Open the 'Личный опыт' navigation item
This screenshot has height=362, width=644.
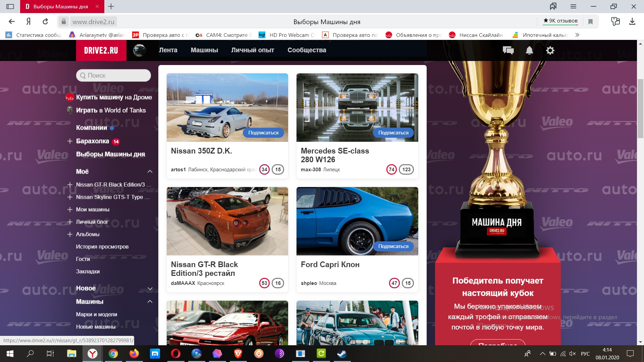pyautogui.click(x=253, y=50)
